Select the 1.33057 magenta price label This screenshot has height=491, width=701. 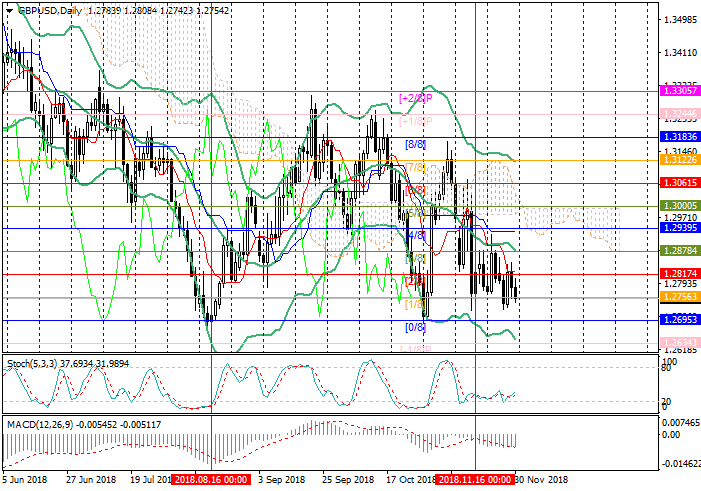point(680,90)
